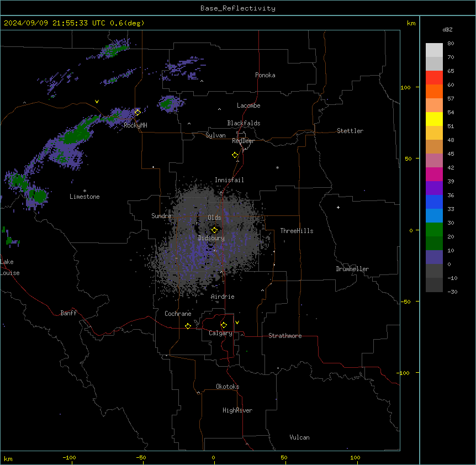This screenshot has width=476, height=465.
Task: Click the ThreeHills label
Action: 297,231
